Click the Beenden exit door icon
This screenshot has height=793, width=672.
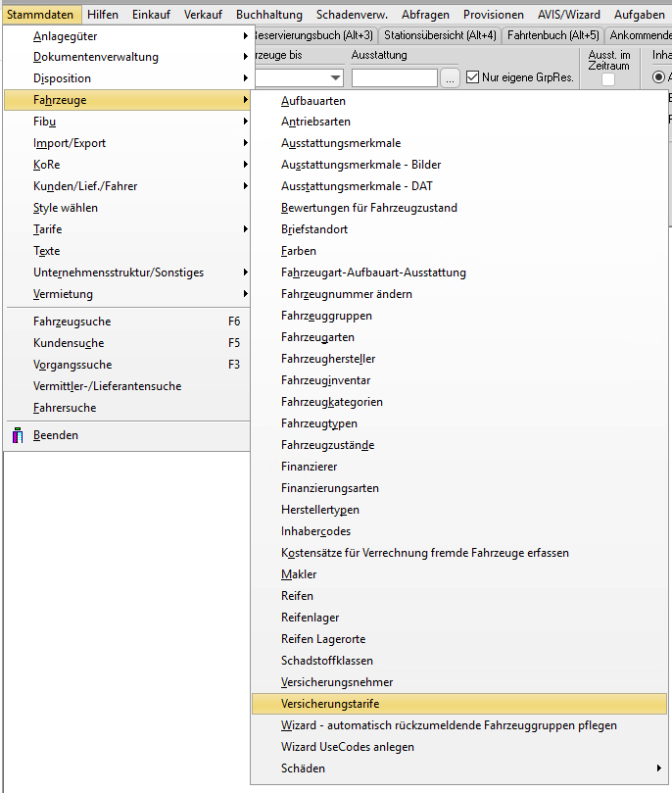[x=18, y=435]
